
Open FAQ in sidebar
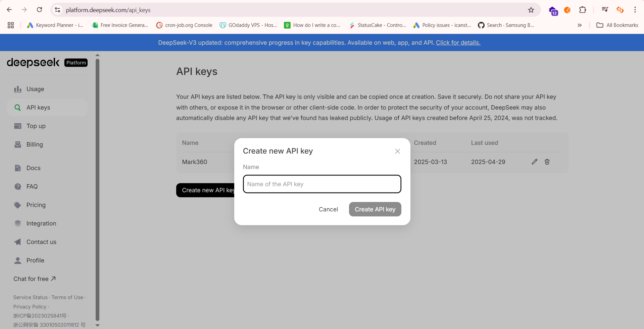coord(47,187)
